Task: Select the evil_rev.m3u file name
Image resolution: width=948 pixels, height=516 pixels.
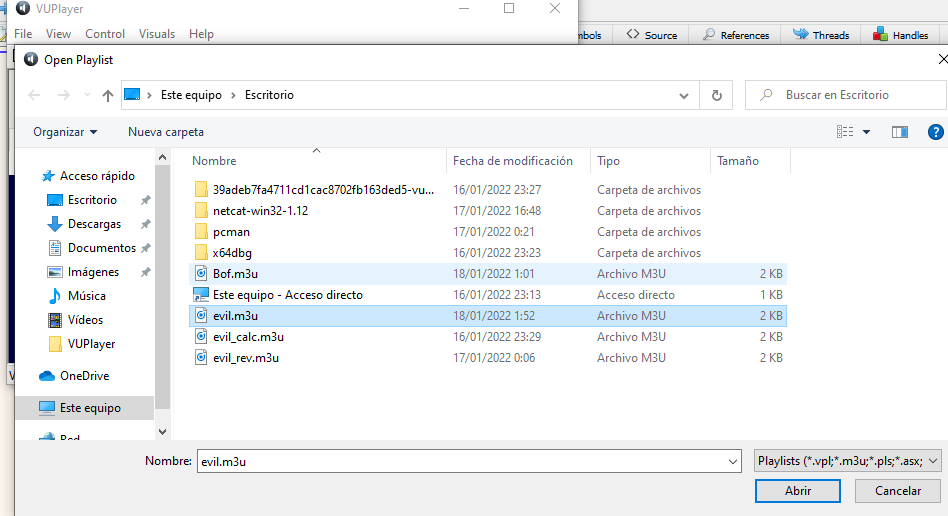Action: coord(245,358)
